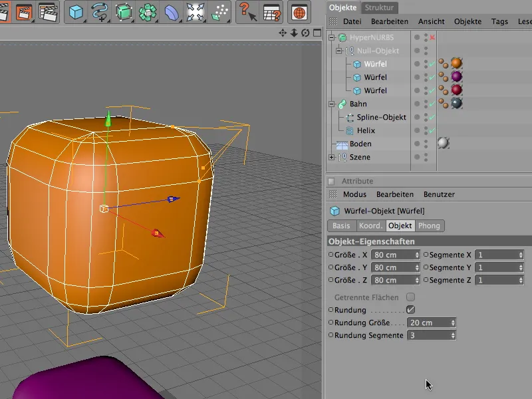Toggle the Getrennte Flächen checkbox
532x399 pixels.
[410, 297]
